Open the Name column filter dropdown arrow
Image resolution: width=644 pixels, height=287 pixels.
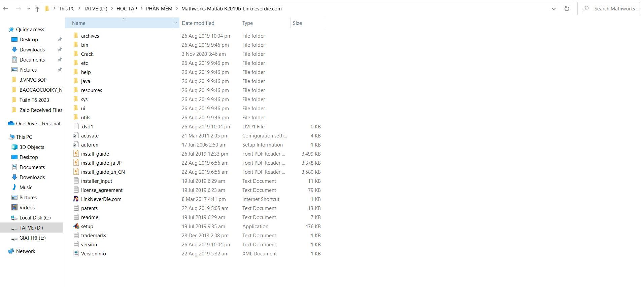pyautogui.click(x=175, y=23)
